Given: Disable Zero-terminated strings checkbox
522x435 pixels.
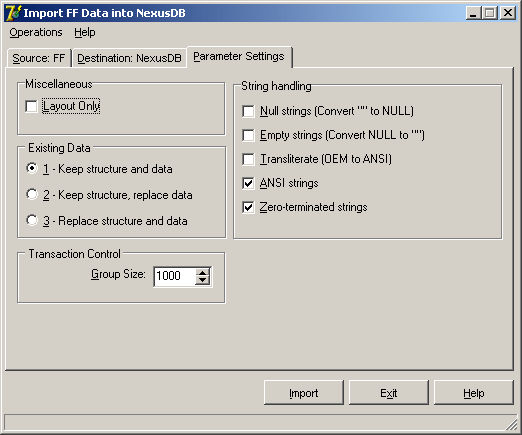Looking at the screenshot, I should tap(248, 207).
